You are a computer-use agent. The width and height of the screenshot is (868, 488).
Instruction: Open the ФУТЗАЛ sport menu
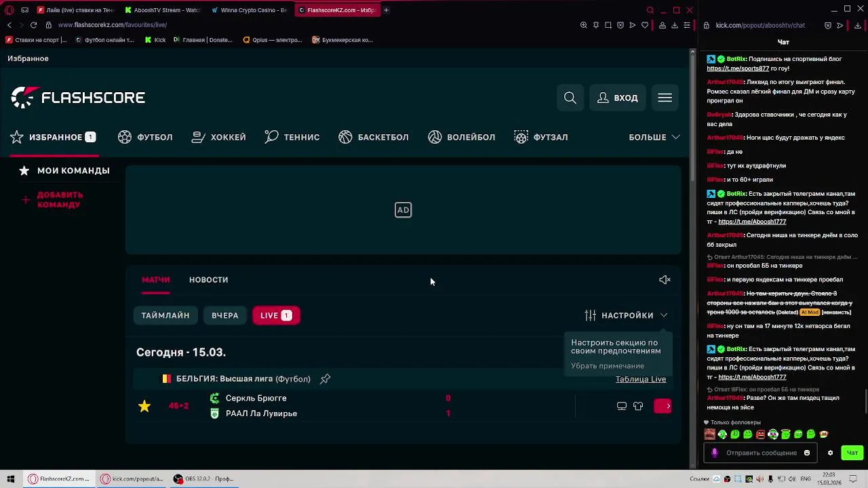coord(541,137)
